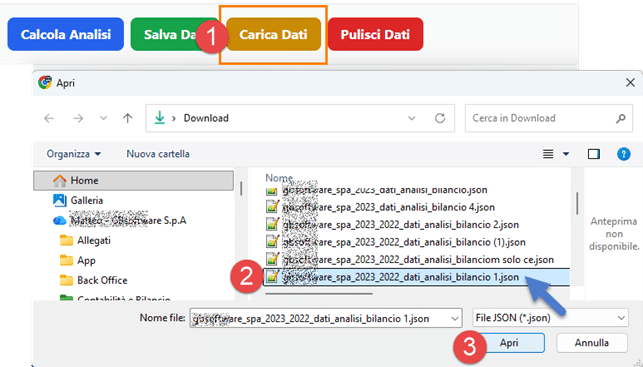This screenshot has width=643, height=367.
Task: Select file 2023_2022_dati_analisi_bilancio 1.json
Action: pos(416,277)
